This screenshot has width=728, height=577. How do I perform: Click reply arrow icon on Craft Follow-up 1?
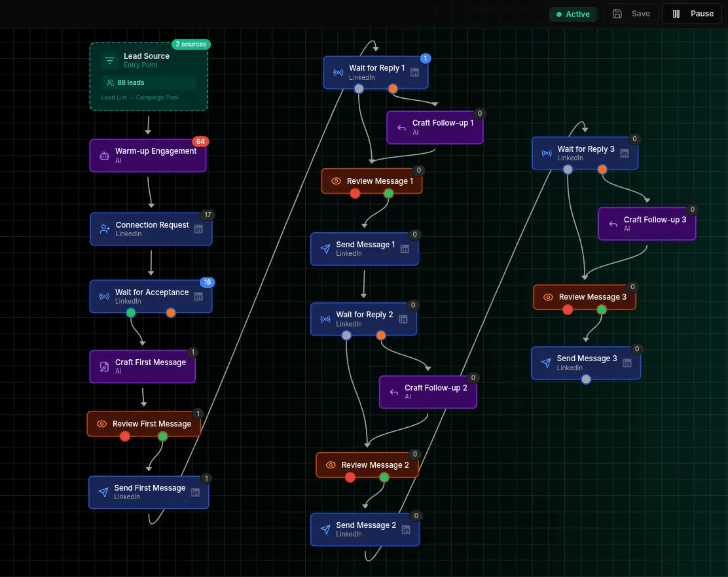[x=401, y=128]
